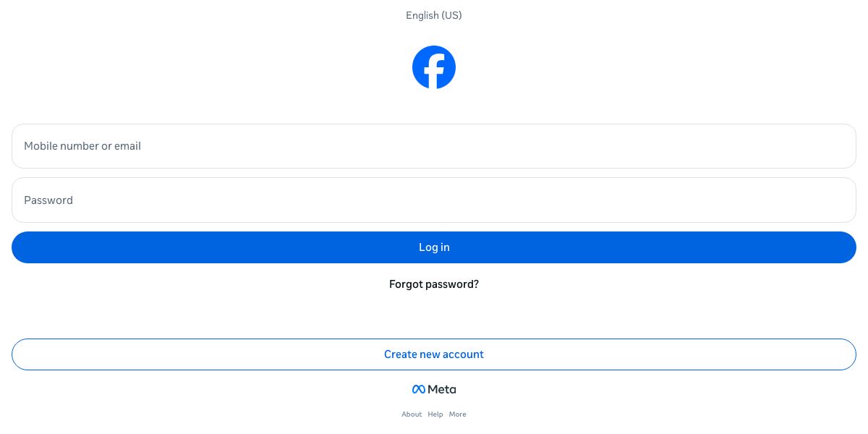The width and height of the screenshot is (868, 434).
Task: Go to the Help link in the footer
Action: tap(435, 414)
